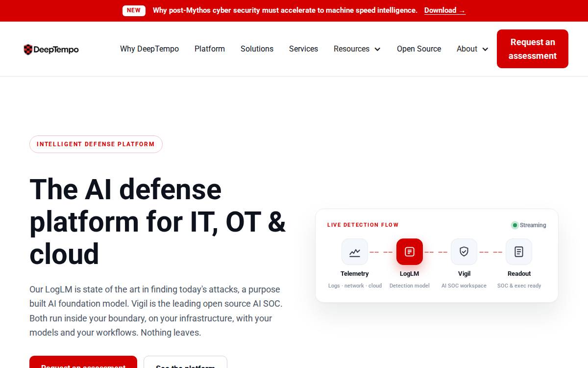Image resolution: width=588 pixels, height=368 pixels.
Task: Open the Services menu item
Action: 303,49
